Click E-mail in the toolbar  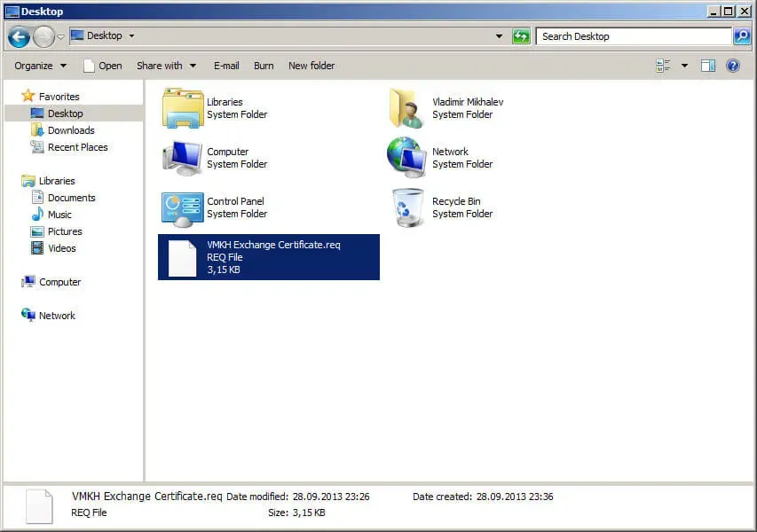[226, 66]
